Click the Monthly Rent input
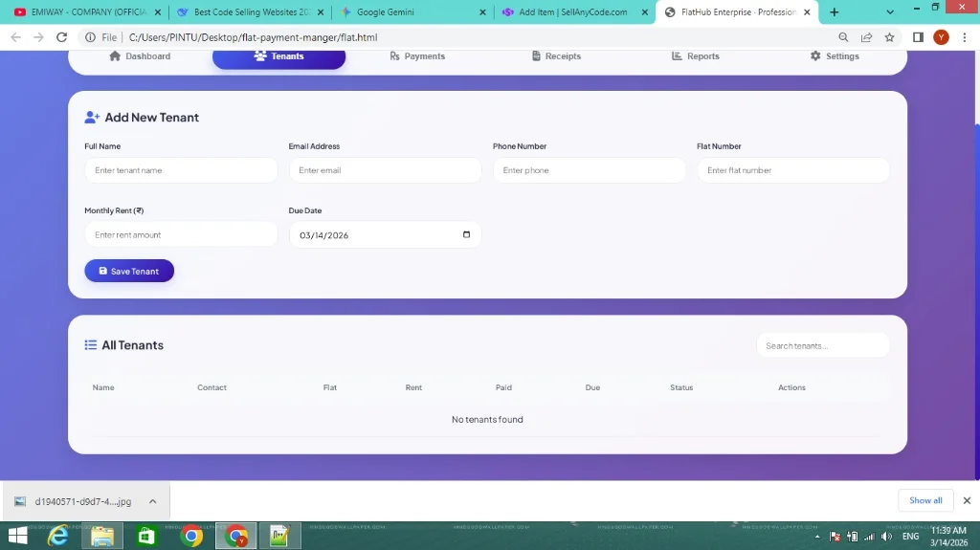 tap(181, 234)
